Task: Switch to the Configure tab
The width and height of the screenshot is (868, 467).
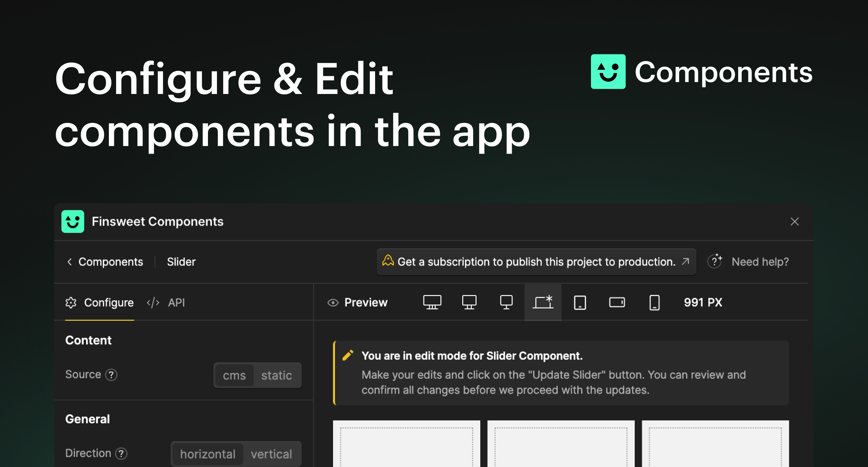Action: click(99, 303)
